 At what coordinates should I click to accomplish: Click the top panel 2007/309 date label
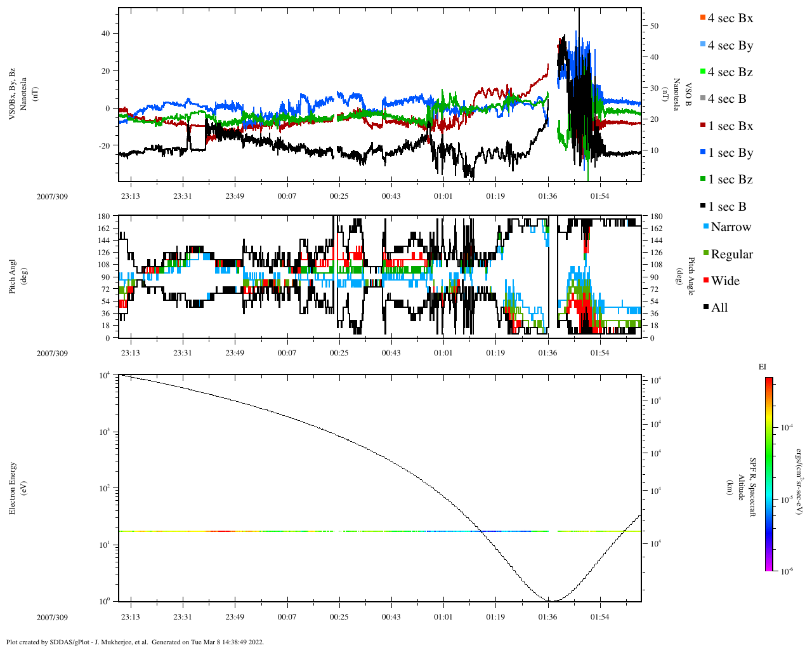click(52, 196)
